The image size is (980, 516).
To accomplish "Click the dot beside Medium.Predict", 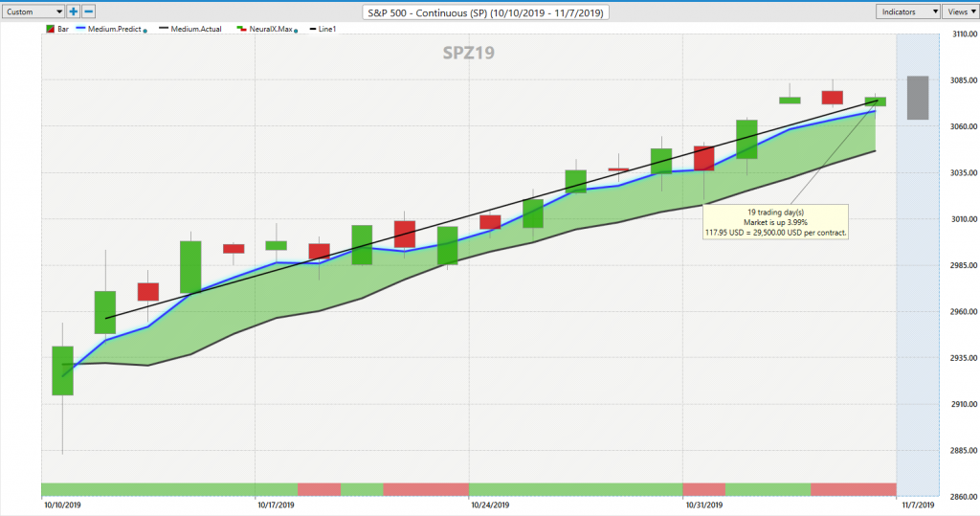I will [x=145, y=30].
